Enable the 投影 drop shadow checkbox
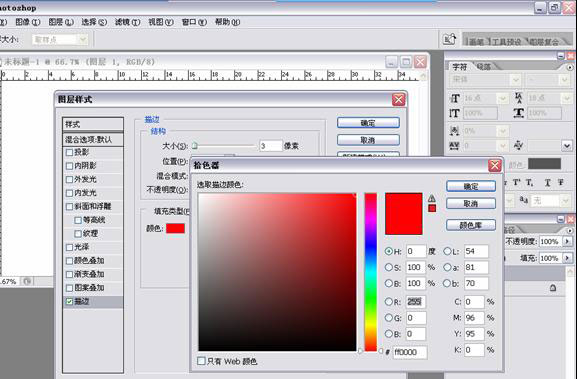This screenshot has width=577, height=379. (x=69, y=152)
